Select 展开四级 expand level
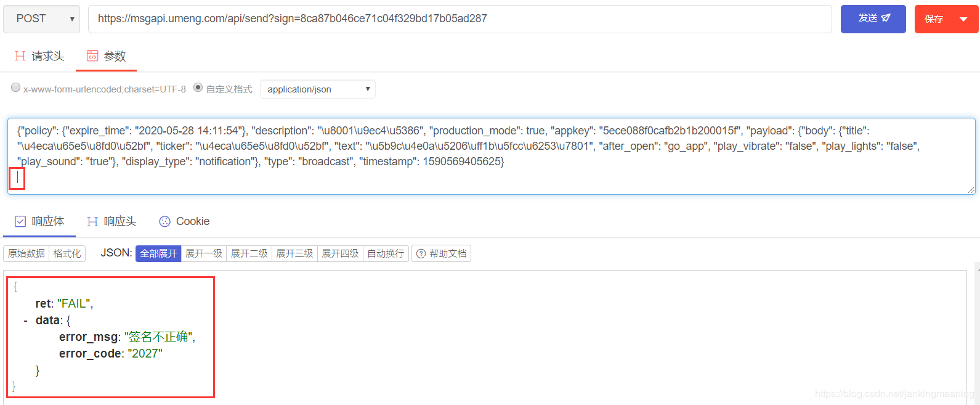This screenshot has height=405, width=980. coord(340,253)
